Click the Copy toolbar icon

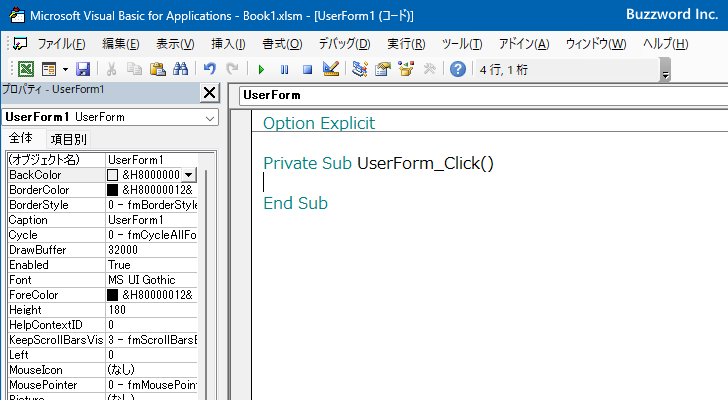[x=135, y=70]
